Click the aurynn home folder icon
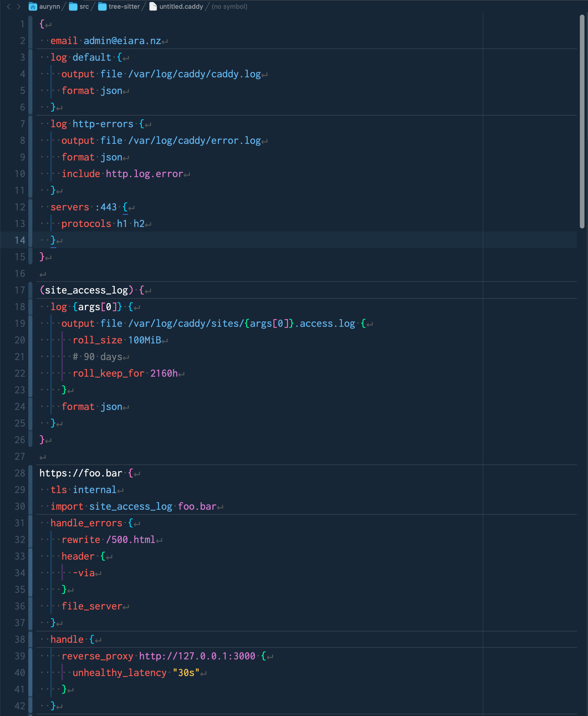Screen dimensions: 588x716 (x=33, y=6)
